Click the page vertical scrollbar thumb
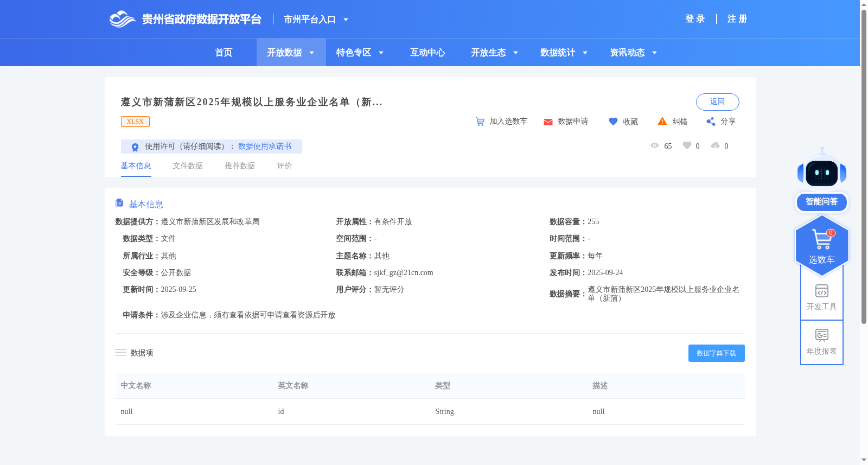 [x=864, y=166]
